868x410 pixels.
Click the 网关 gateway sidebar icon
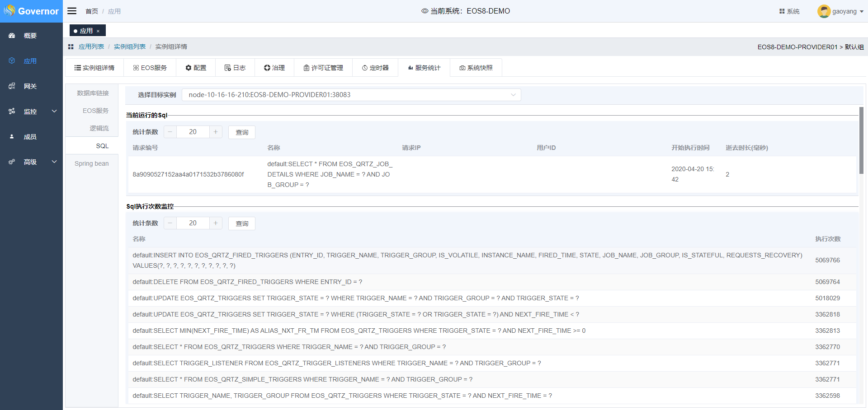point(12,86)
